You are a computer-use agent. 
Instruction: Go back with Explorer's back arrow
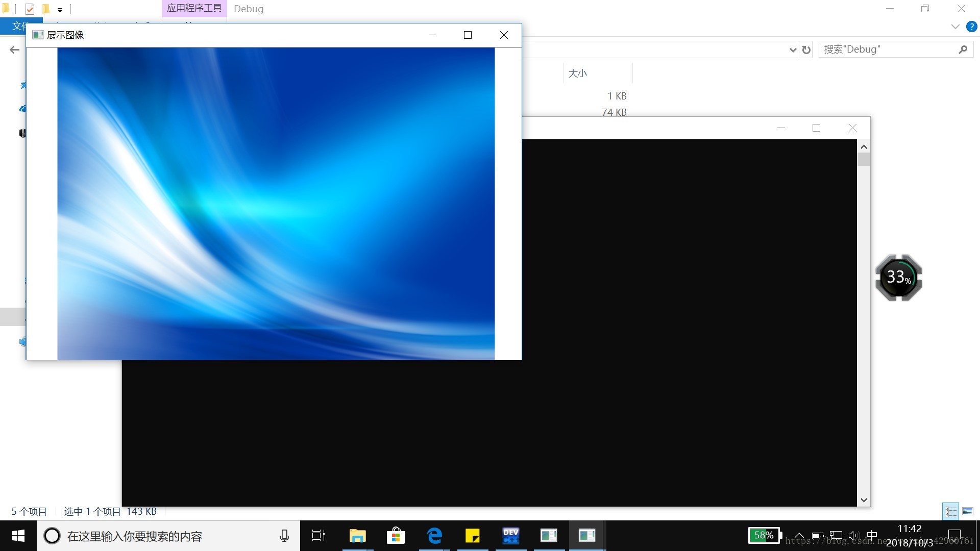(x=14, y=49)
